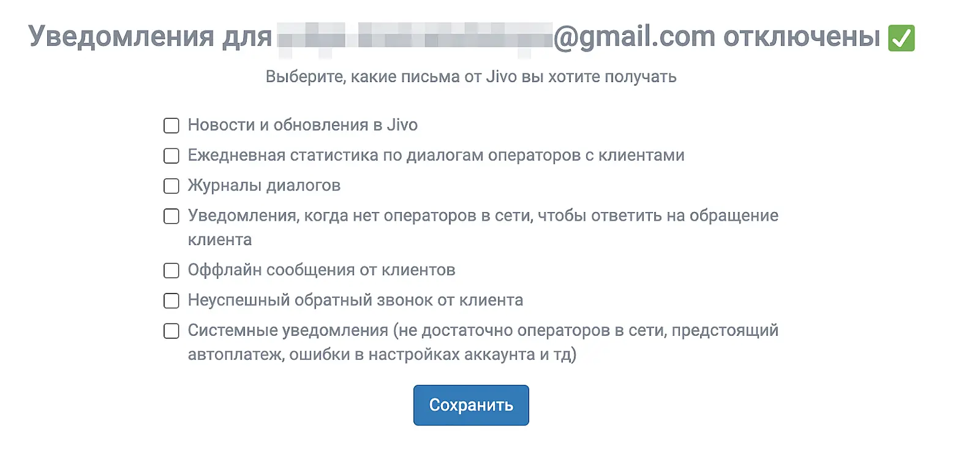980x459 pixels.
Task: Click the 'Уведомления, когда нет операторов' label text
Action: (483, 216)
